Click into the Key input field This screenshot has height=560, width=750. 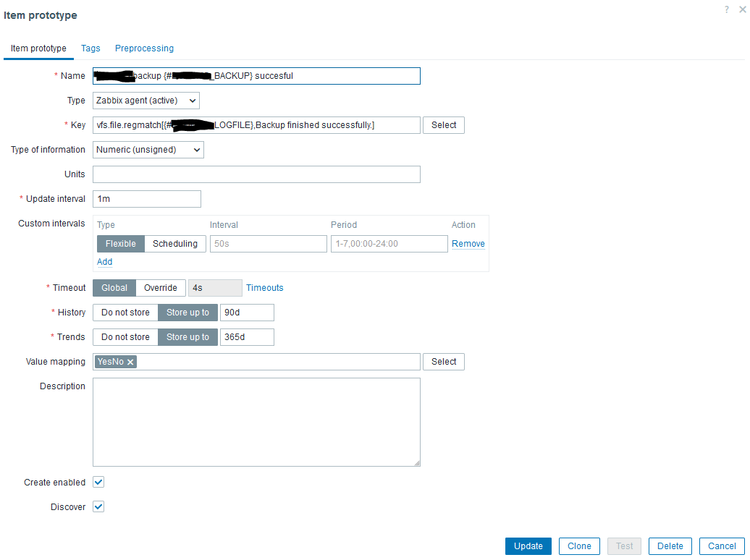pos(256,125)
